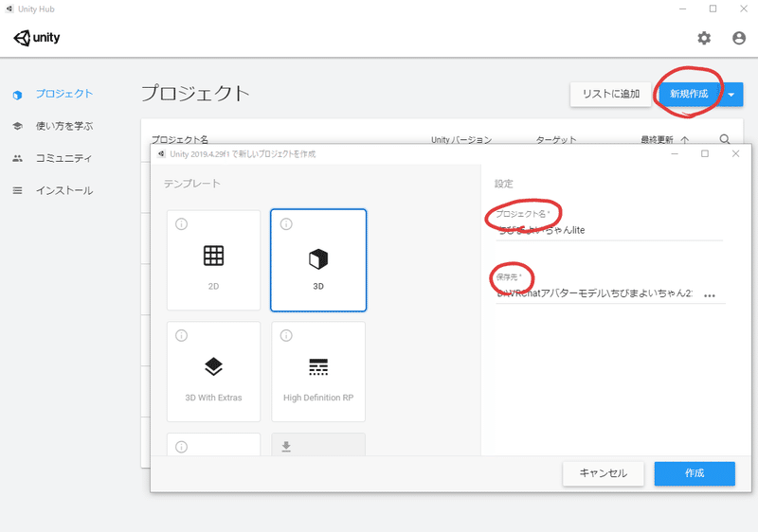Image resolution: width=758 pixels, height=532 pixels.
Task: Select the 3D template card
Action: 318,260
